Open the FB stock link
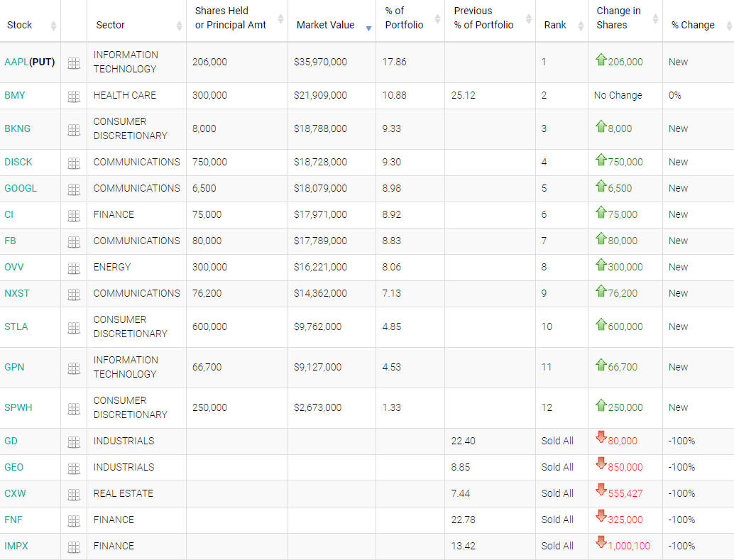 tap(10, 241)
